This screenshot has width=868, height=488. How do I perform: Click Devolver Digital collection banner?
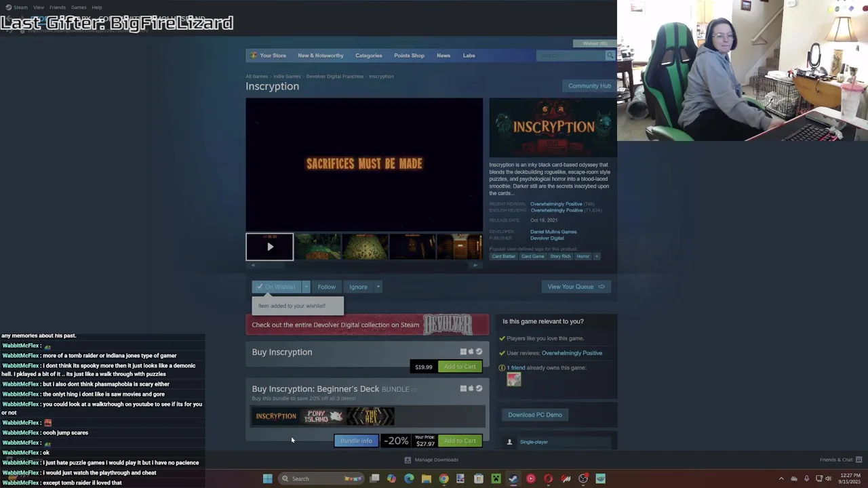(367, 325)
